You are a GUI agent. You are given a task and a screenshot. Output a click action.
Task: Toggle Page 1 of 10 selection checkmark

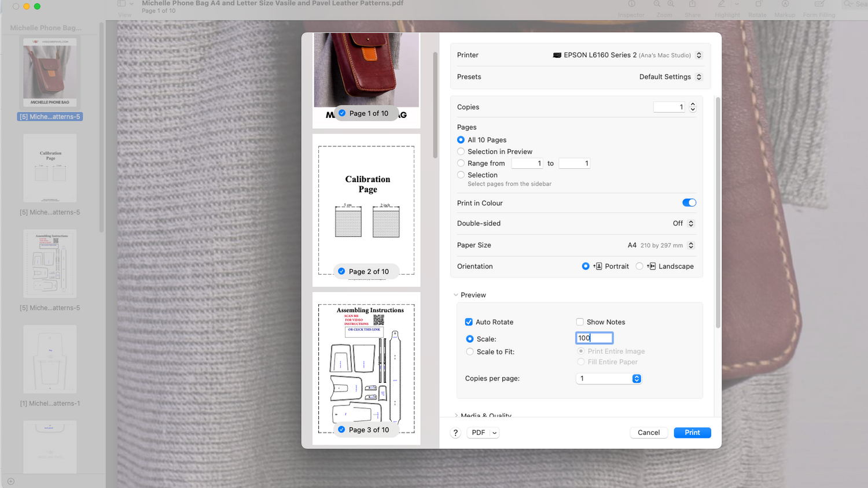[342, 113]
